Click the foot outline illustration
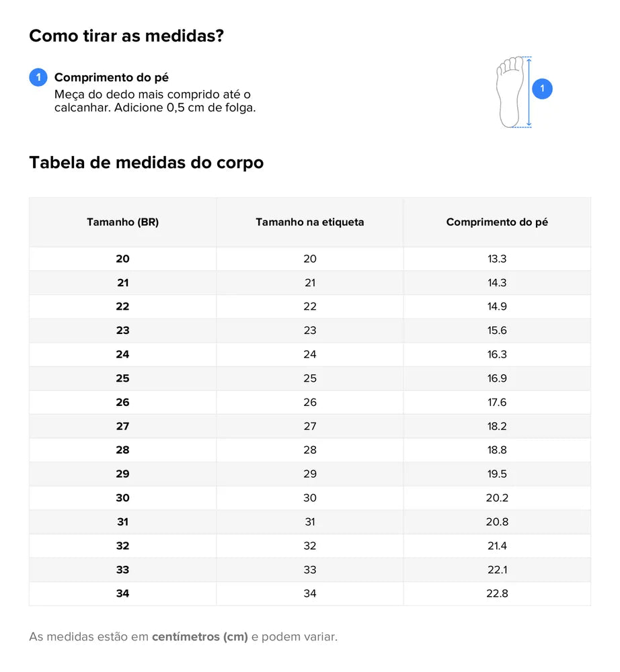This screenshot has height=672, width=620. [x=512, y=92]
